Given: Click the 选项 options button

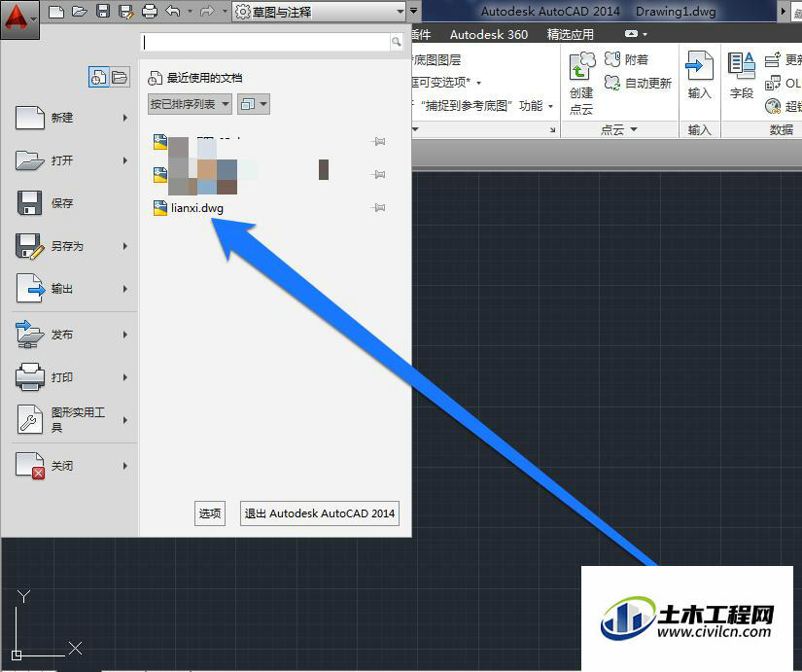Looking at the screenshot, I should [x=210, y=513].
